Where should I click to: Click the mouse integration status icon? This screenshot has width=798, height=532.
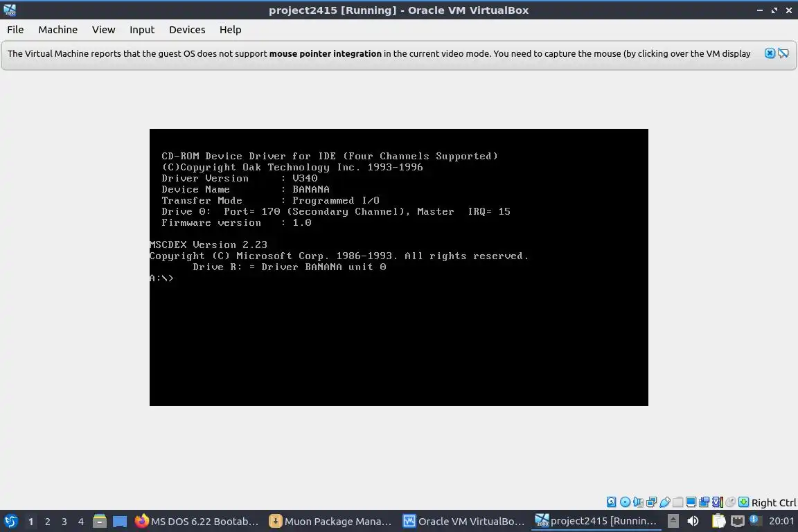click(x=731, y=502)
